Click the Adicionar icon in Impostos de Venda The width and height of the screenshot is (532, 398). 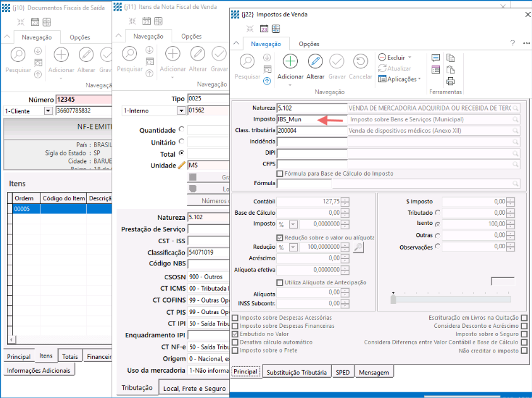click(x=290, y=61)
